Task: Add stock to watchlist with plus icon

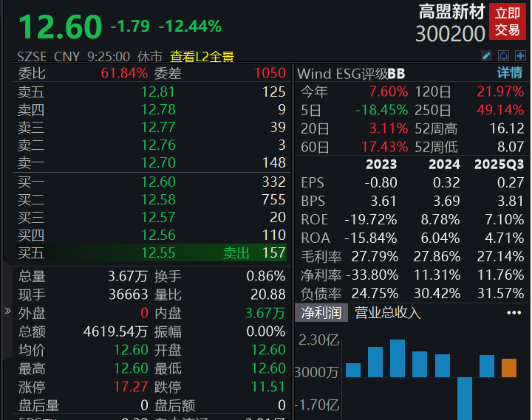Action: 520,55
